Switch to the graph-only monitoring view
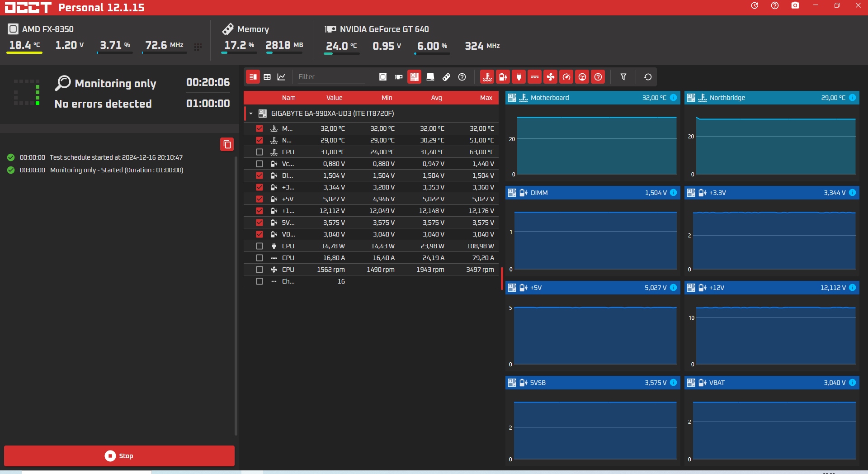868x474 pixels. (281, 77)
